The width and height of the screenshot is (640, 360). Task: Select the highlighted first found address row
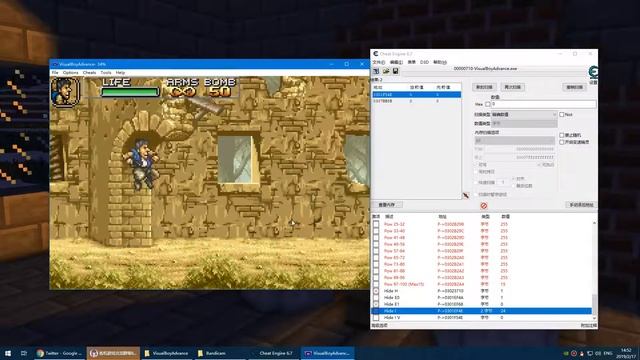click(416, 95)
